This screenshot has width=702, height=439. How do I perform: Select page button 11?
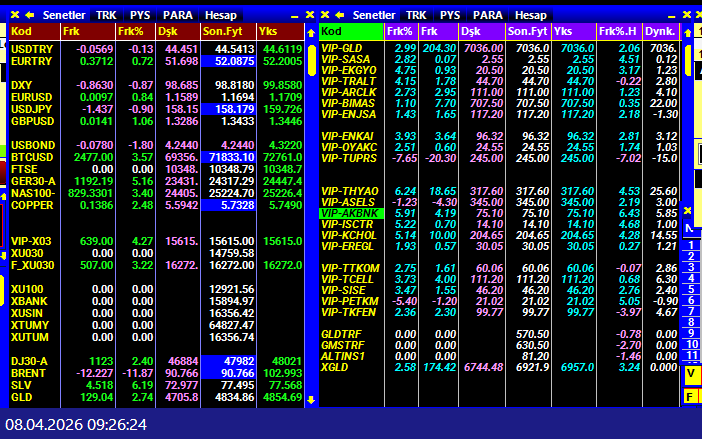pos(691,355)
